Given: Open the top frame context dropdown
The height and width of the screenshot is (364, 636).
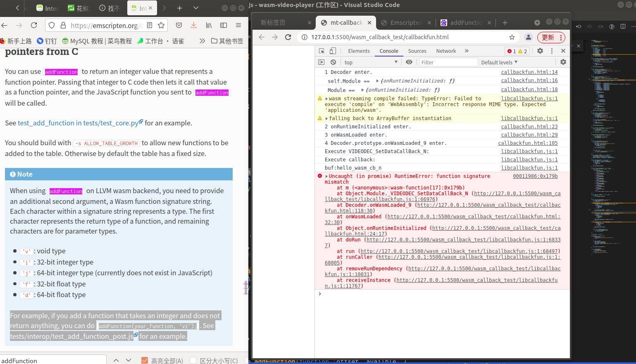Looking at the screenshot, I should pyautogui.click(x=371, y=62).
